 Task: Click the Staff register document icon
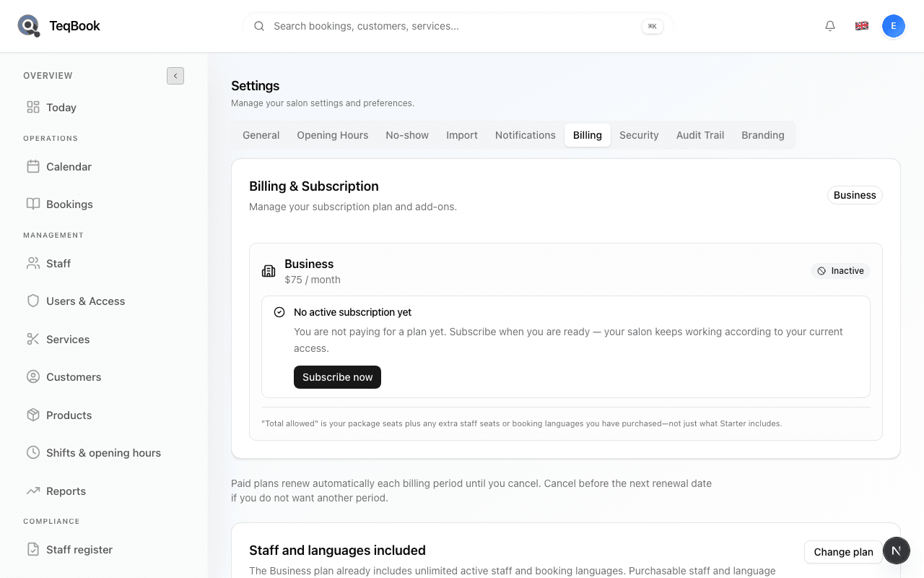33,550
